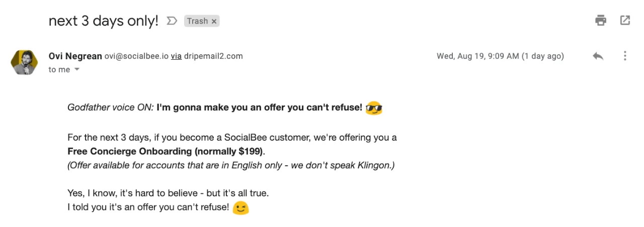This screenshot has height=227, width=644.
Task: Click the Wed, Aug 19 timestamp
Action: point(500,56)
